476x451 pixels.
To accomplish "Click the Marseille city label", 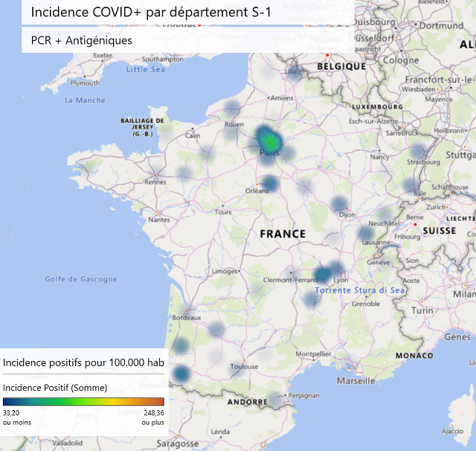I will [x=356, y=380].
